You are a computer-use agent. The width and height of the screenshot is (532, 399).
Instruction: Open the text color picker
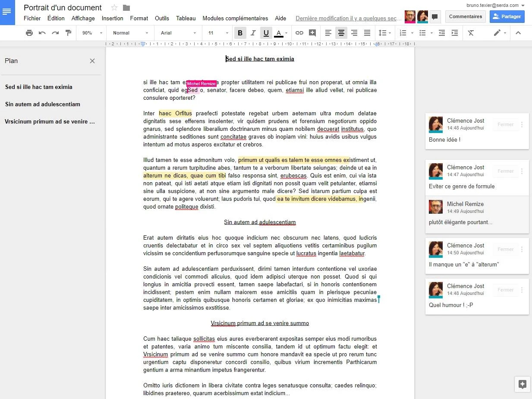tap(281, 33)
